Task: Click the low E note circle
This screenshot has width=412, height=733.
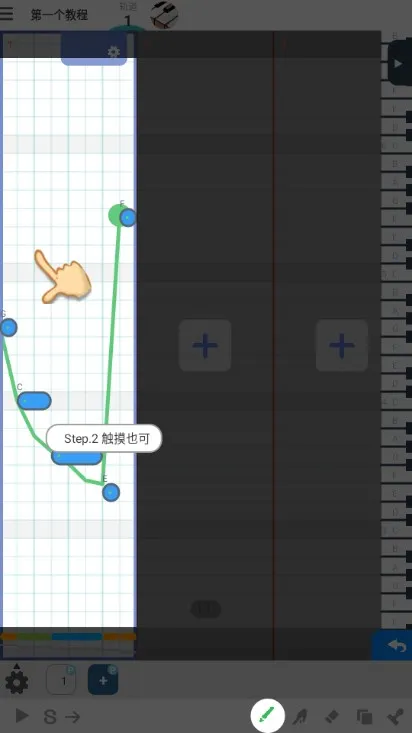Action: (x=111, y=492)
